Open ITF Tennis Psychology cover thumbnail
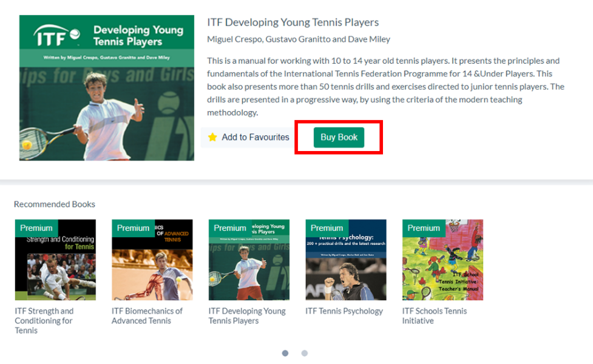The height and width of the screenshot is (364, 593). click(x=346, y=260)
